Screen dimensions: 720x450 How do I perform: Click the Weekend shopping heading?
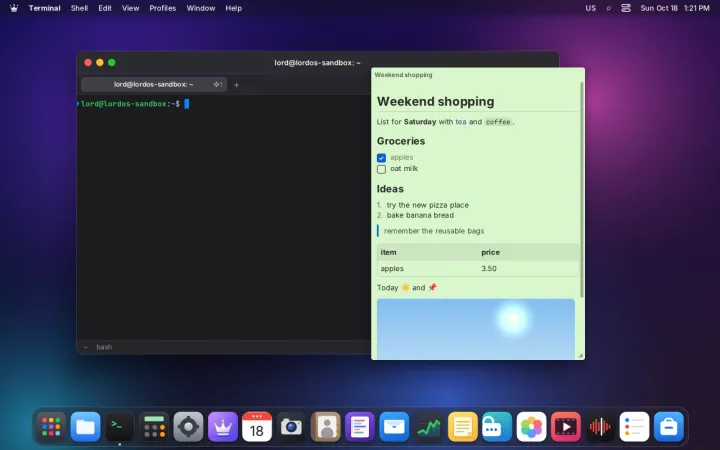point(435,101)
